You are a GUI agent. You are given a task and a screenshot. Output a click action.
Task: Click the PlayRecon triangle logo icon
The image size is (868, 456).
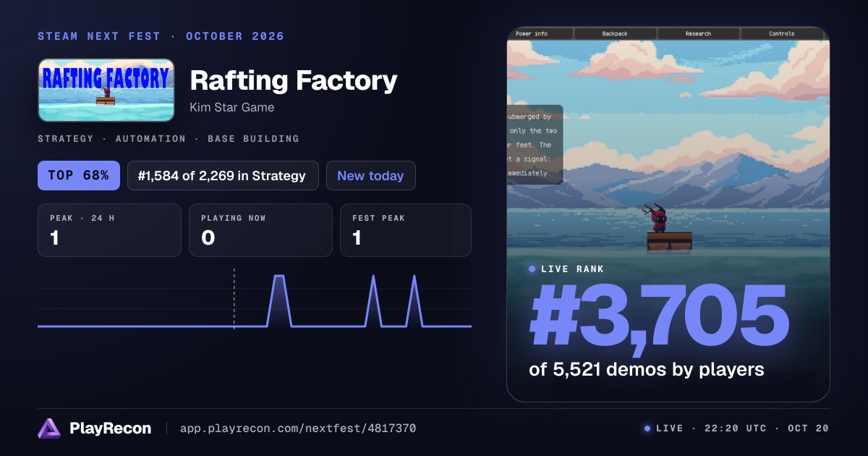(x=49, y=428)
